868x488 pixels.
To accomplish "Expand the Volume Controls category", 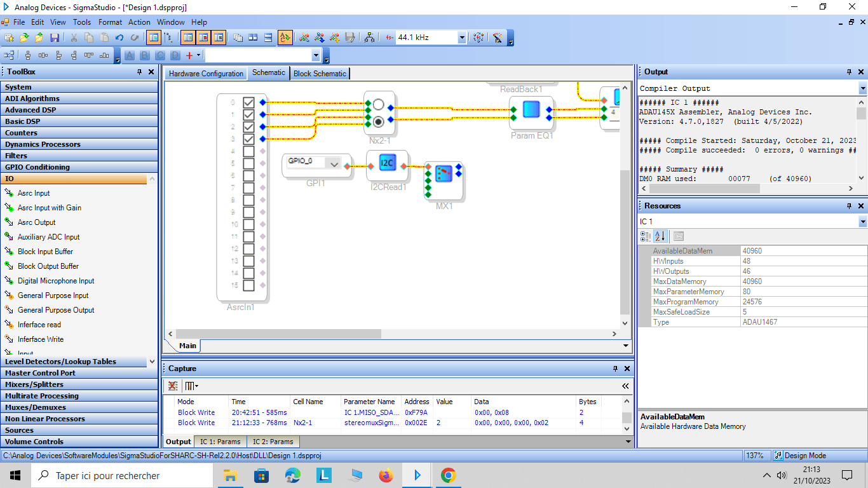I will click(79, 442).
